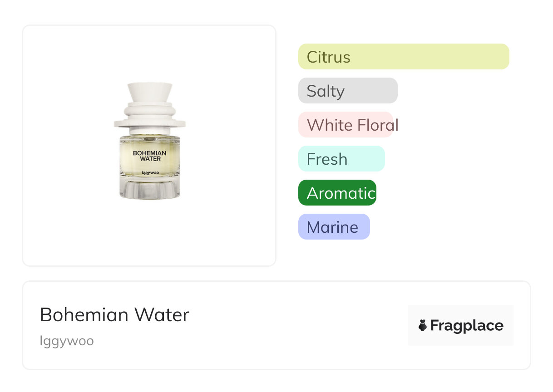Click the word Floral in pink tag
Viewport: 553px width, 392px height.
coord(377,125)
